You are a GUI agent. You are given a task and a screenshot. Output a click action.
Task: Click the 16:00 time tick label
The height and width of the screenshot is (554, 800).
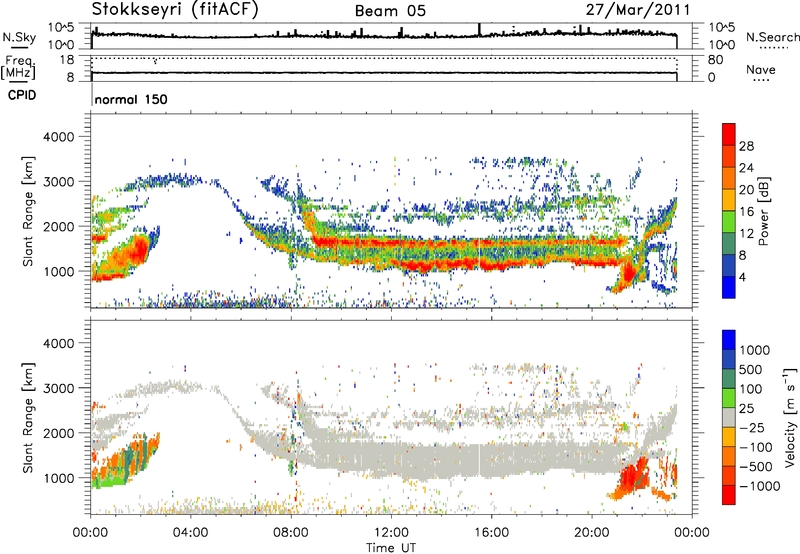point(491,533)
